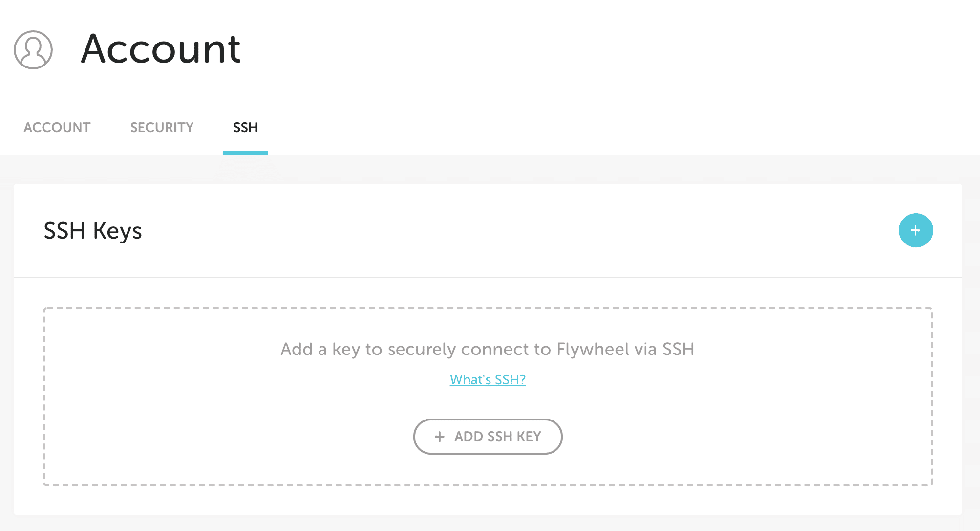Click the question mark in What's SSH?

click(x=523, y=380)
